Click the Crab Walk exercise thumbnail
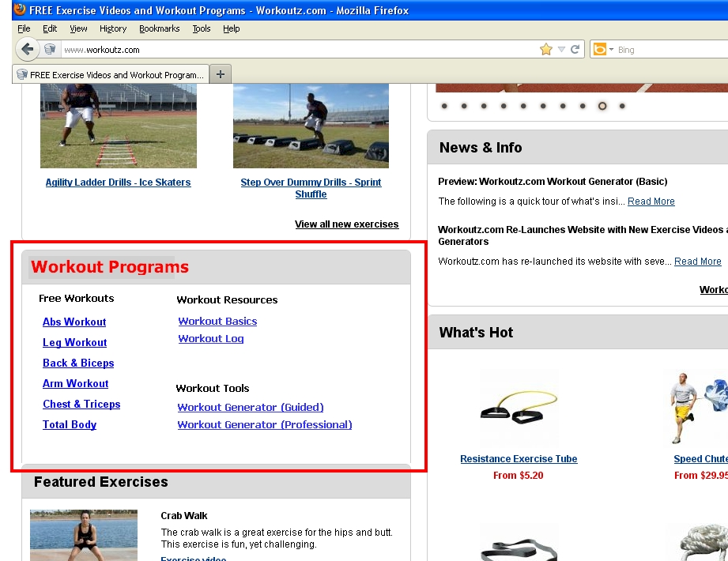728x561 pixels. pos(84,535)
